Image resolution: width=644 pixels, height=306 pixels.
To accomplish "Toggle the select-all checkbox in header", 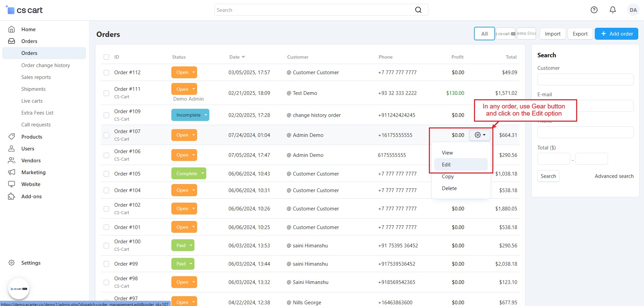I will pos(106,57).
